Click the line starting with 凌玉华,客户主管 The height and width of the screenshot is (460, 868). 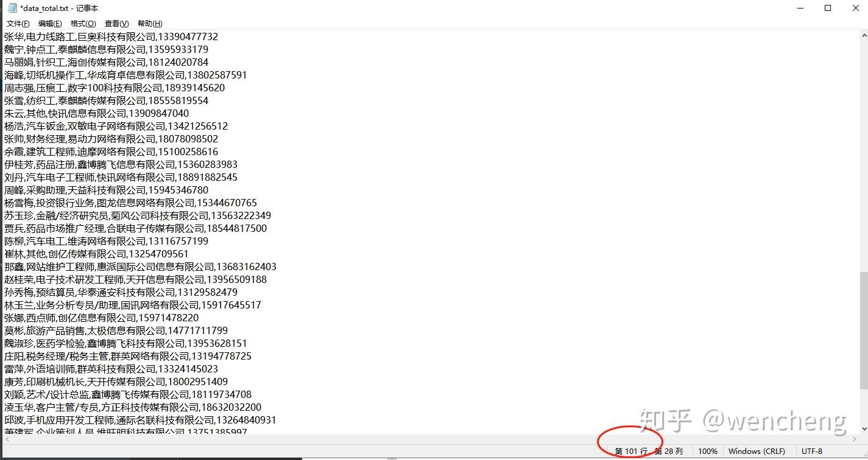(133, 407)
